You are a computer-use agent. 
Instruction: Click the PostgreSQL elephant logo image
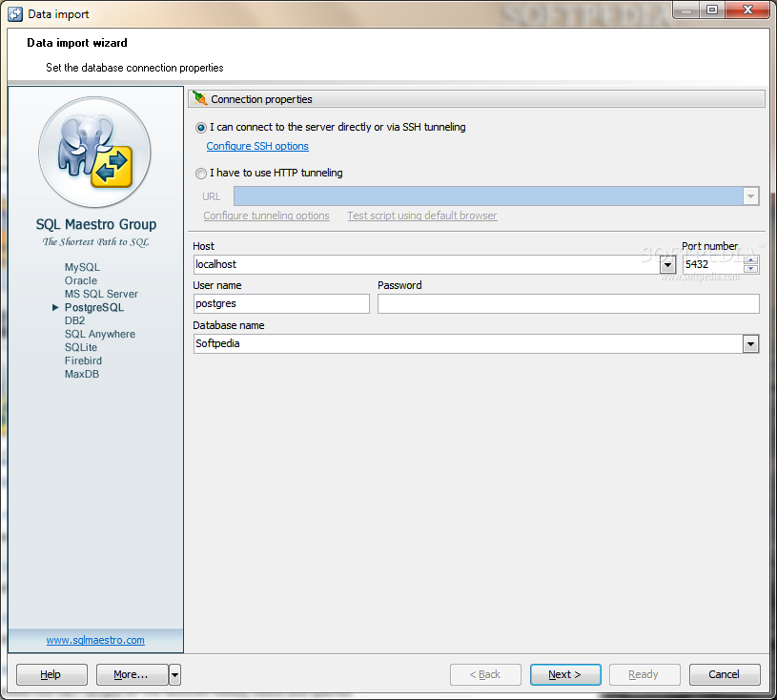(x=94, y=153)
